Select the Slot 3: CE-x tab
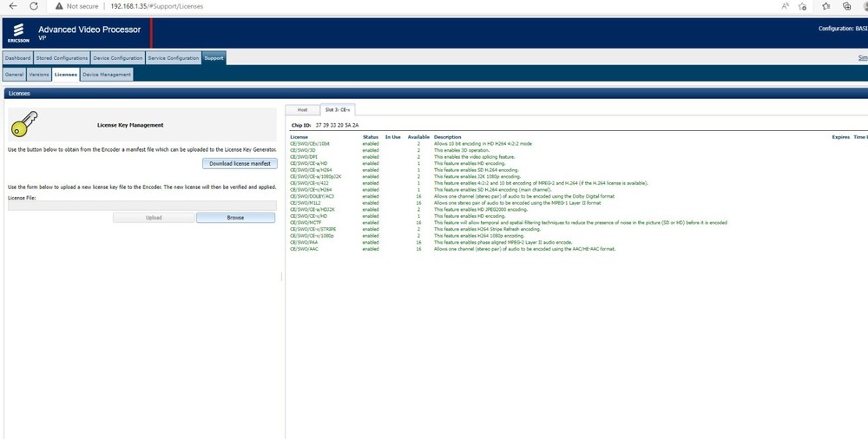The width and height of the screenshot is (868, 439). [x=337, y=109]
